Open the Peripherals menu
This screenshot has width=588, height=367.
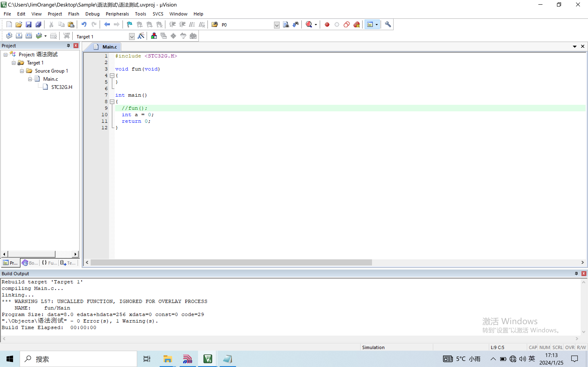[x=117, y=14]
